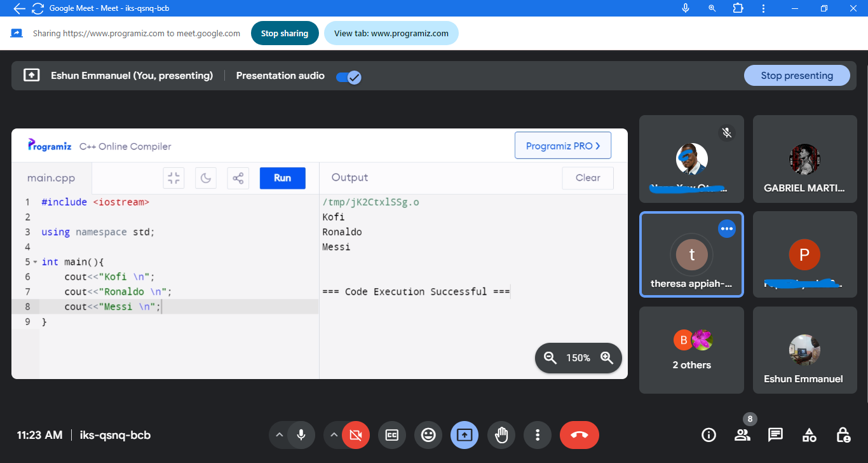Mute the microphone in the call bar
This screenshot has height=463, width=868.
301,435
